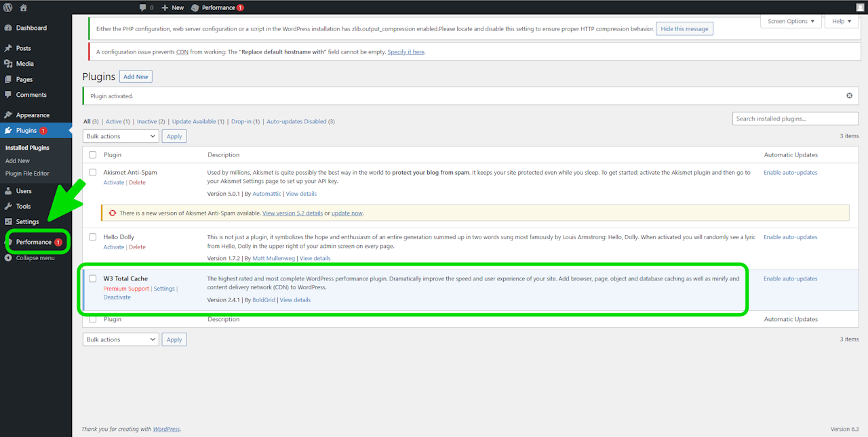Screen dimensions: 868x437
Task: Click Add New button beside Plugins
Action: (136, 77)
